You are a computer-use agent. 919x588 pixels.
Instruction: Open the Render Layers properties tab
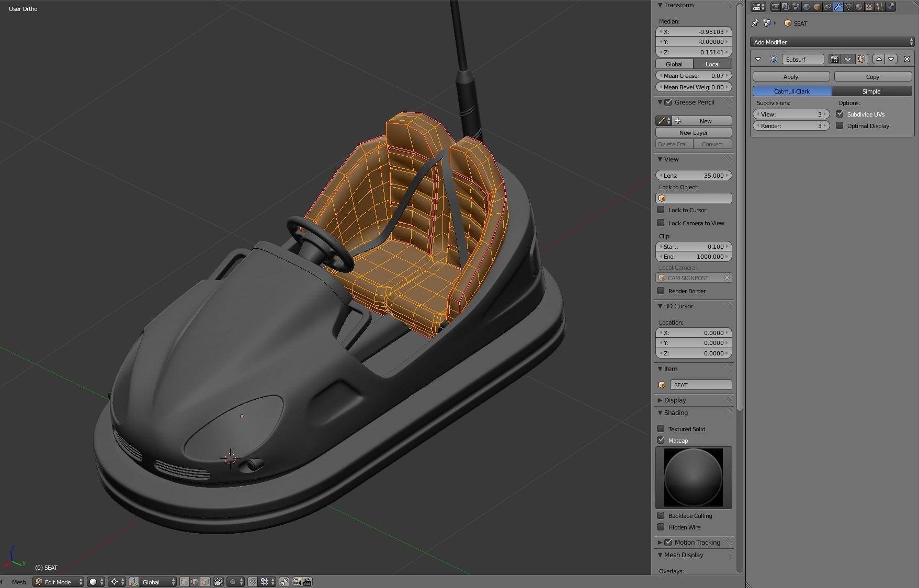click(x=786, y=7)
